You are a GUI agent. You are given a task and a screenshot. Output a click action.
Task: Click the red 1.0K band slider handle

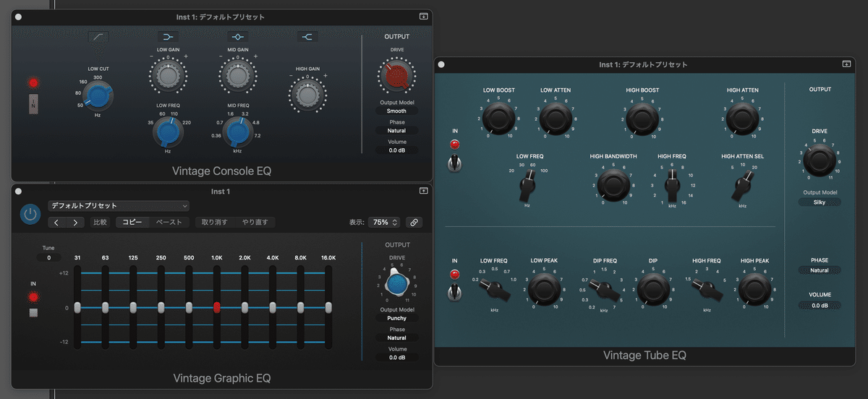[216, 307]
